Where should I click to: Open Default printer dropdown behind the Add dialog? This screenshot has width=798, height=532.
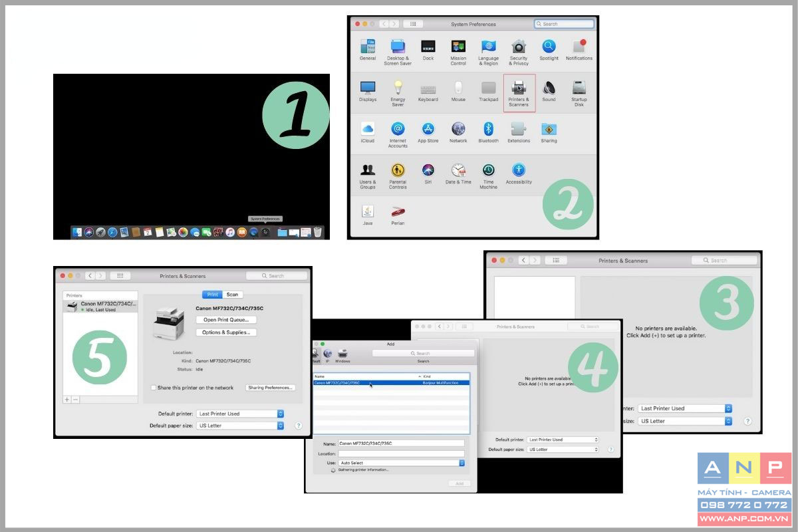(x=563, y=440)
